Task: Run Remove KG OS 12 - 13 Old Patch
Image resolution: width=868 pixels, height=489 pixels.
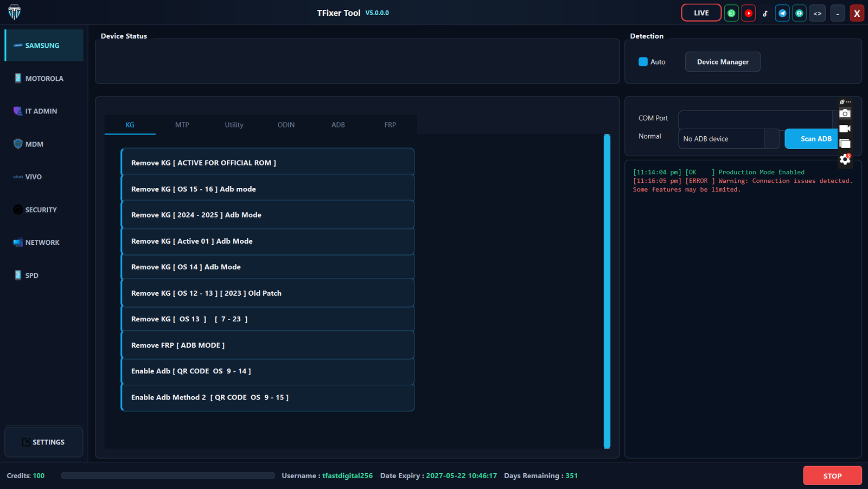Action: coord(267,293)
